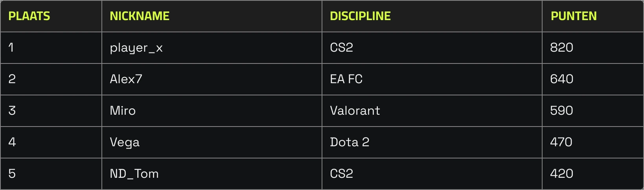Click the rank 3 place cell
The height and width of the screenshot is (190, 644).
[x=12, y=111]
